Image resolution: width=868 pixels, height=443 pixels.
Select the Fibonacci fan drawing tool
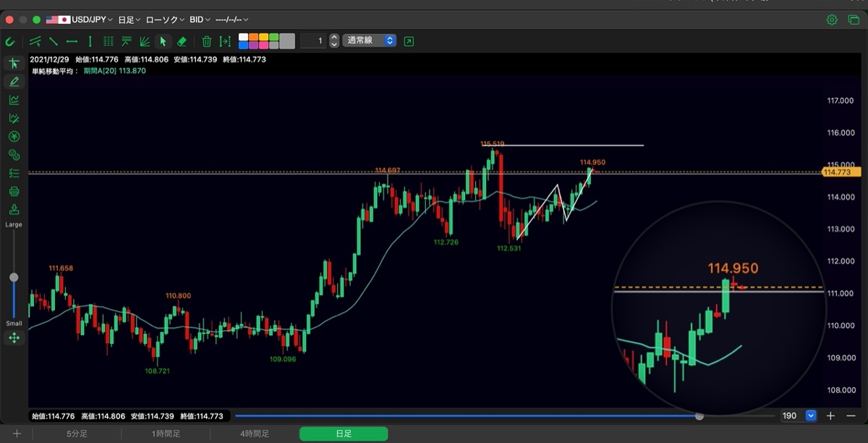tap(145, 41)
